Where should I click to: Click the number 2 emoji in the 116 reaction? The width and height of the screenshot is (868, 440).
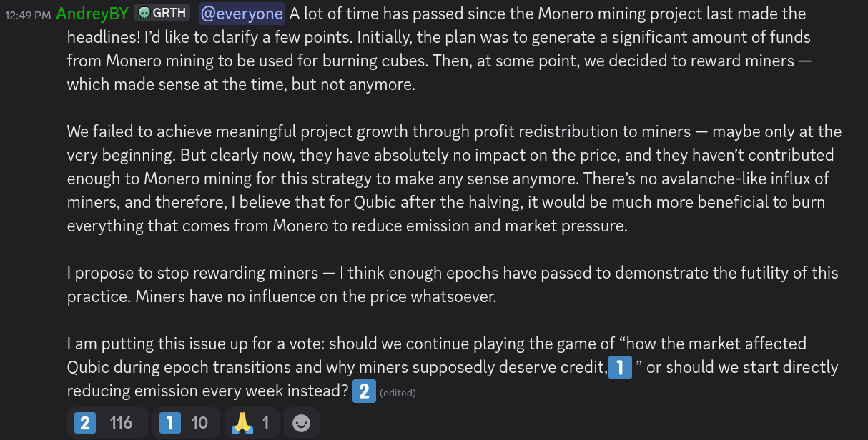(x=85, y=423)
